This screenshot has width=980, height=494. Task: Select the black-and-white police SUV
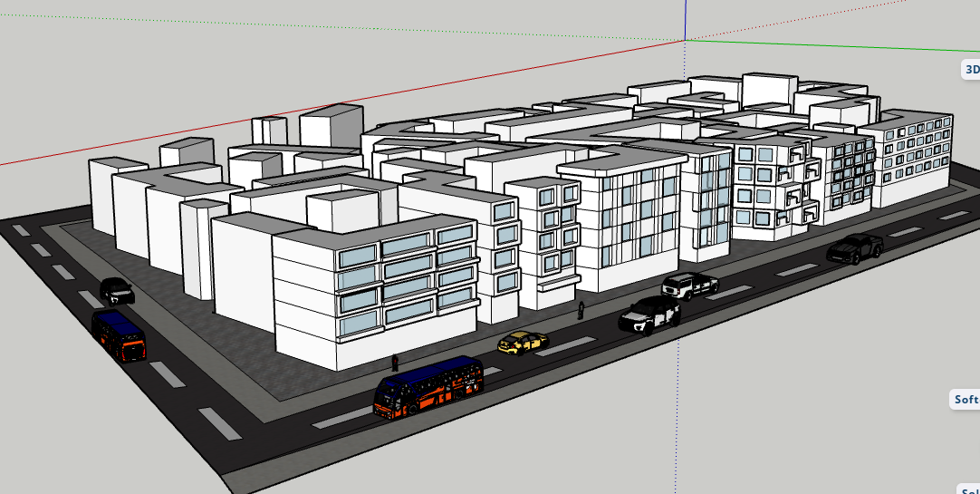649,315
